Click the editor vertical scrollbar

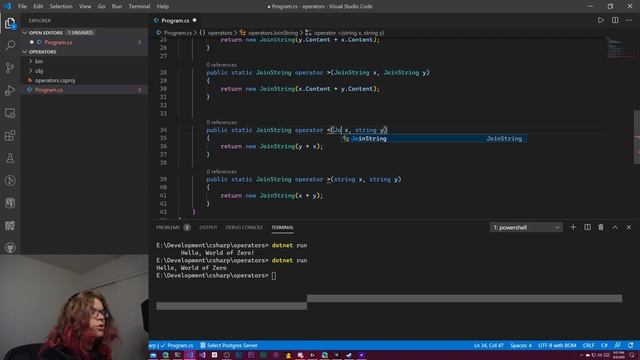(637, 137)
